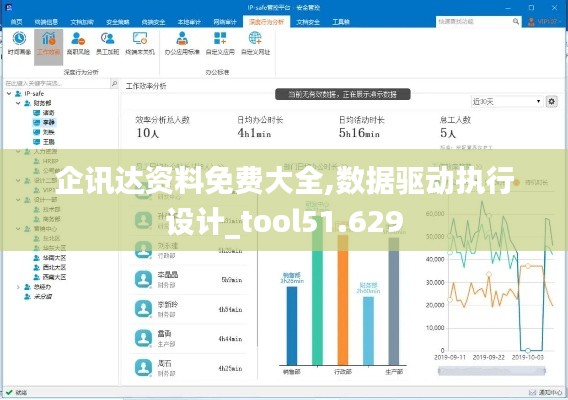Click the search magnifier in the top quick-find box
This screenshot has width=568, height=400.
tap(515, 22)
